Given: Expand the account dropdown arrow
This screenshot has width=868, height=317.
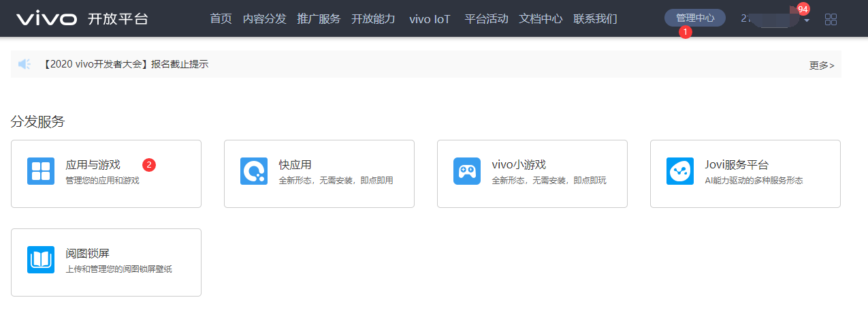Looking at the screenshot, I should pos(807,20).
